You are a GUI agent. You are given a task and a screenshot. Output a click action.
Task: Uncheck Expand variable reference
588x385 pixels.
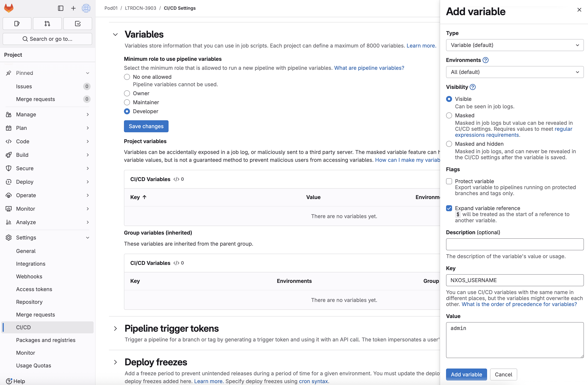(449, 208)
